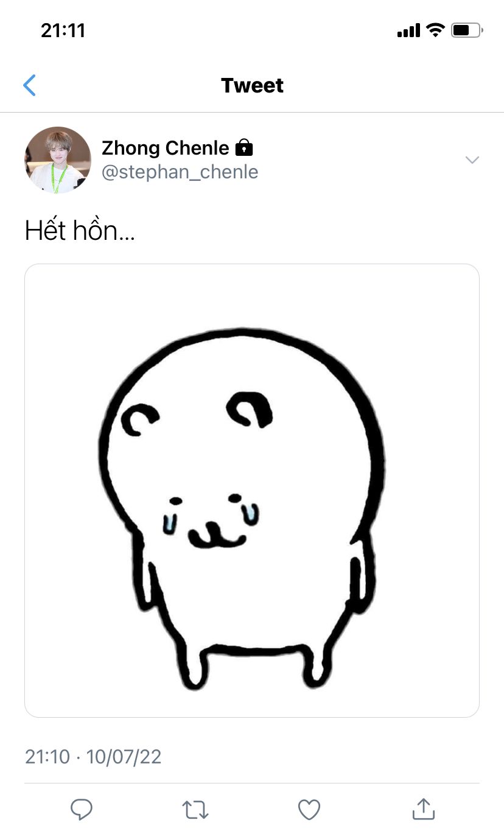
Task: Tap the 10/07/22 tweet date
Action: coord(124,757)
